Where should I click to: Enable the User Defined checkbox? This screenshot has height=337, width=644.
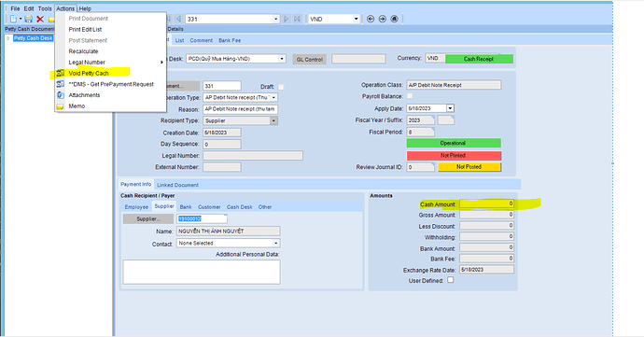pos(451,280)
